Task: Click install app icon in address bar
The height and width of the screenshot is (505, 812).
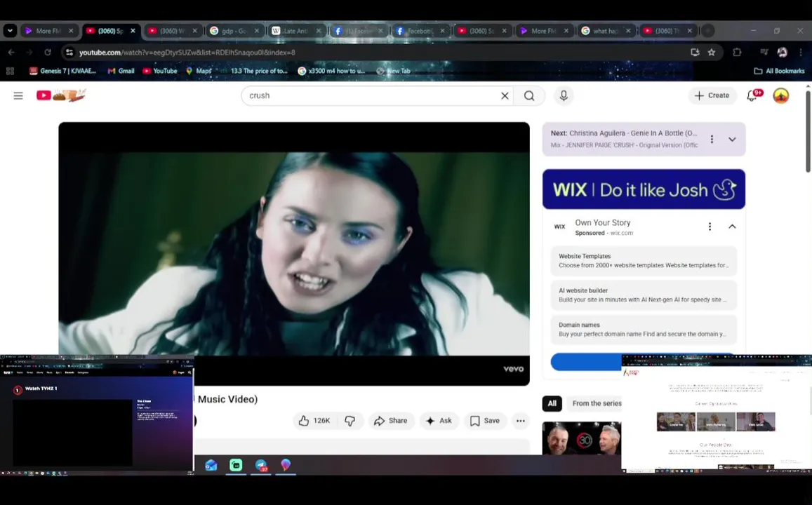Action: [695, 53]
